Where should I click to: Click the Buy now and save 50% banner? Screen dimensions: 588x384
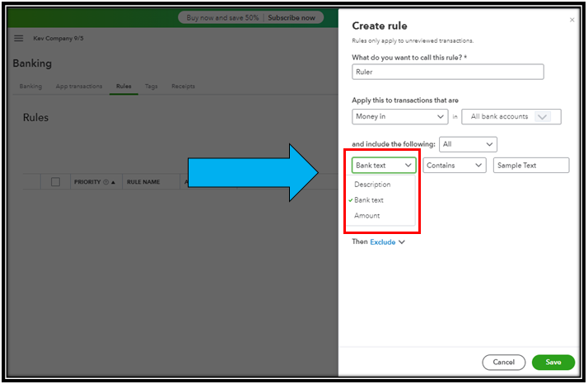click(222, 18)
